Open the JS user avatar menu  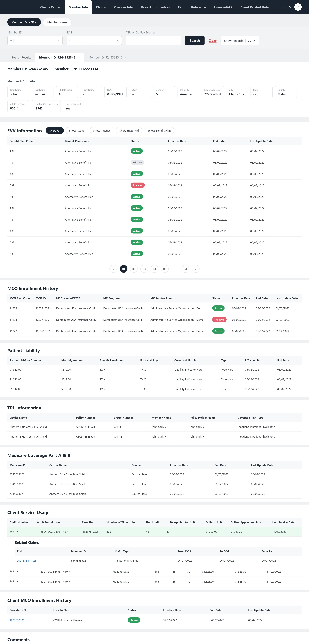pos(298,7)
